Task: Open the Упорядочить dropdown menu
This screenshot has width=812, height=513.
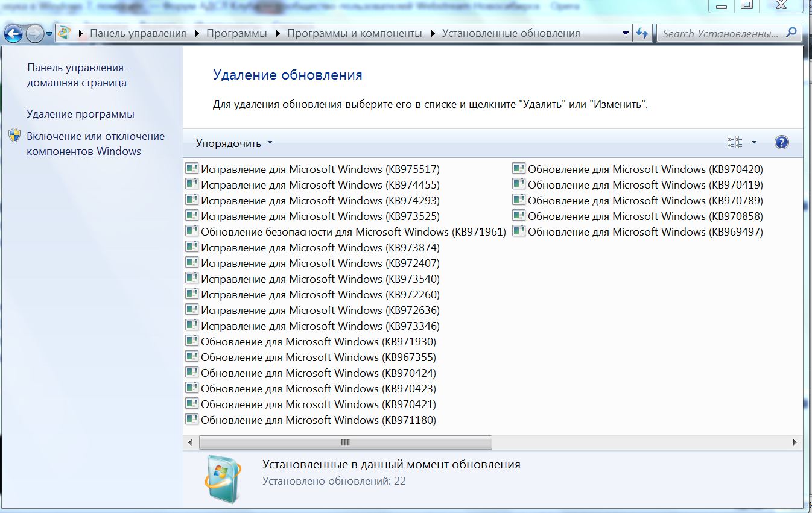Action: click(234, 143)
